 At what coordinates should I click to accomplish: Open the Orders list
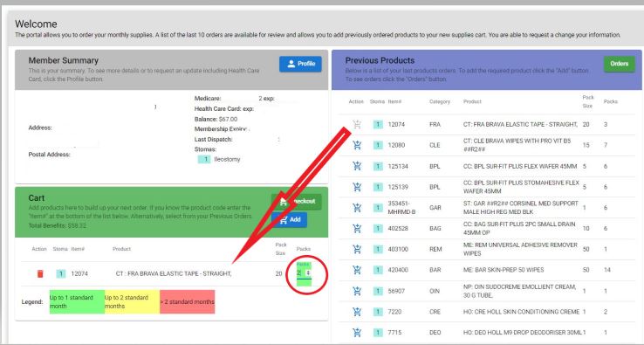[x=619, y=64]
